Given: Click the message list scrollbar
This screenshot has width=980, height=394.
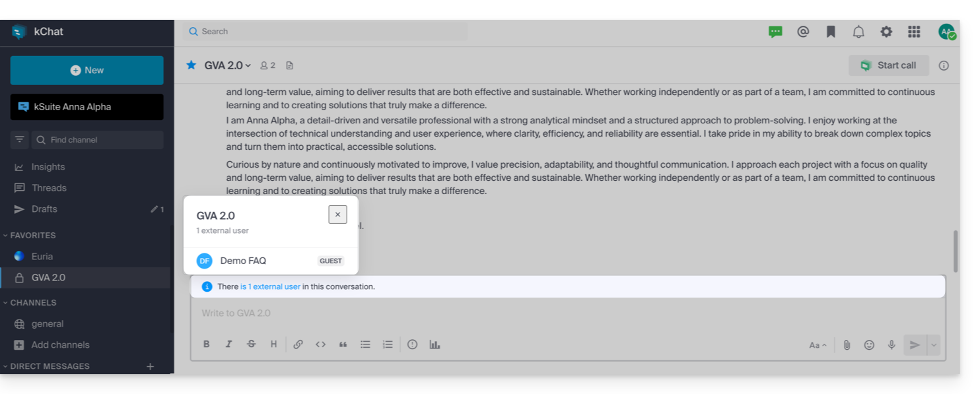Looking at the screenshot, I should click(x=954, y=247).
